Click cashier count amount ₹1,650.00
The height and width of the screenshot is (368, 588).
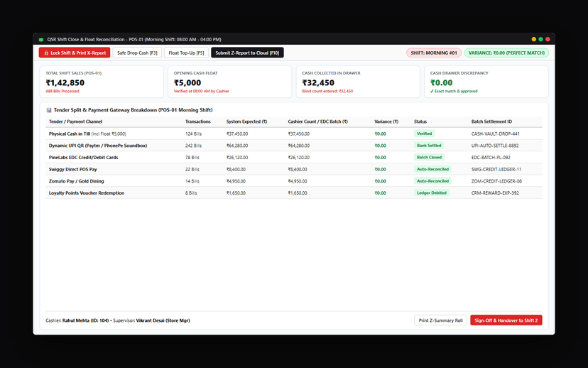(298, 193)
